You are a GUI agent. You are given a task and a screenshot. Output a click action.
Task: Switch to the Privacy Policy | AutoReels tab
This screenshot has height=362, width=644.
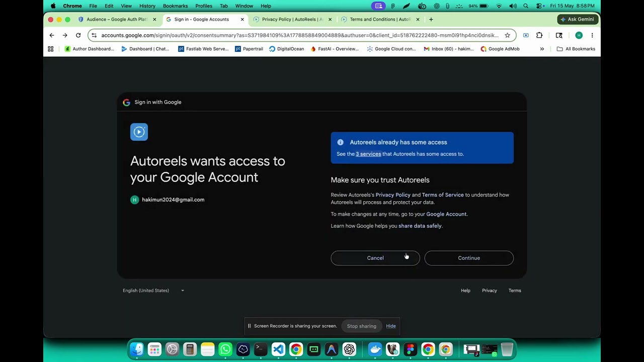pyautogui.click(x=292, y=19)
